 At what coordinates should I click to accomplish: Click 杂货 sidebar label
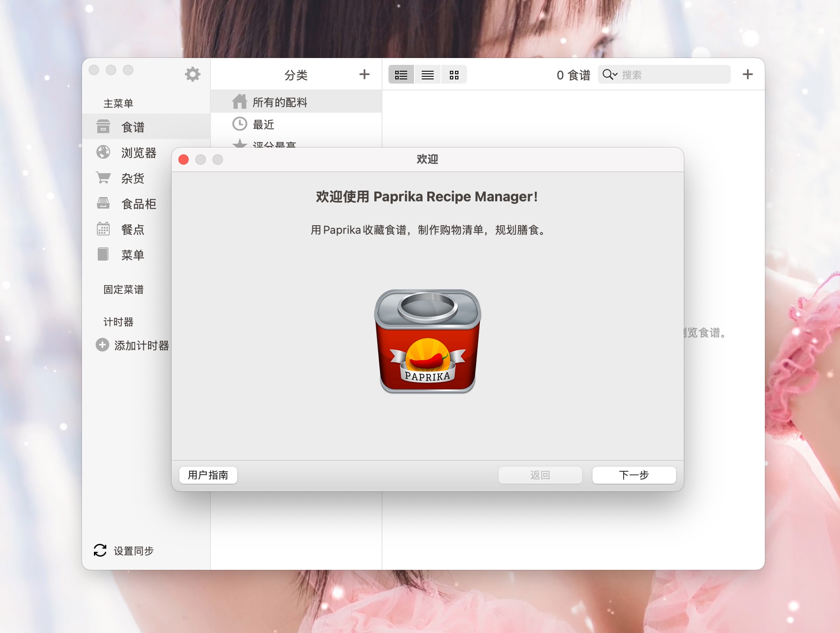(133, 178)
